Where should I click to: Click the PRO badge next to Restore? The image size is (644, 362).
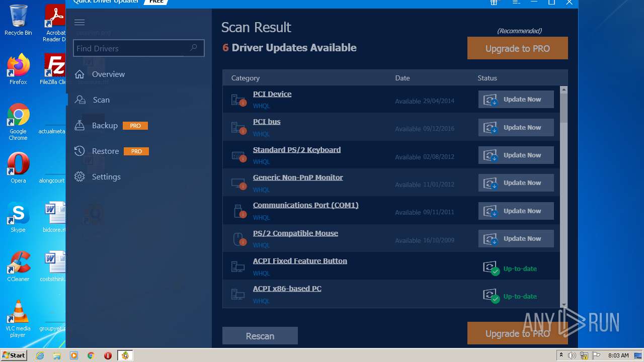pyautogui.click(x=136, y=151)
